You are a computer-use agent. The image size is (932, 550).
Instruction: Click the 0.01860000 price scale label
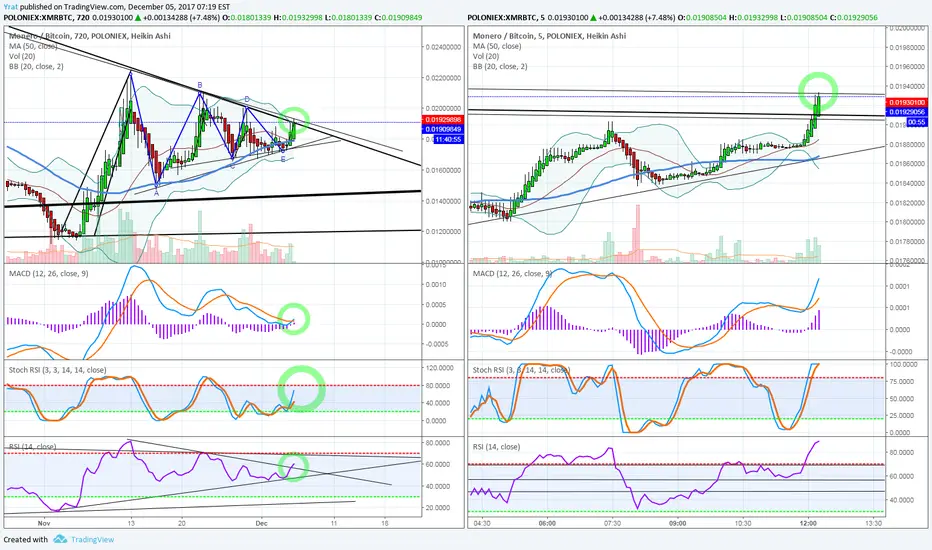pos(908,164)
